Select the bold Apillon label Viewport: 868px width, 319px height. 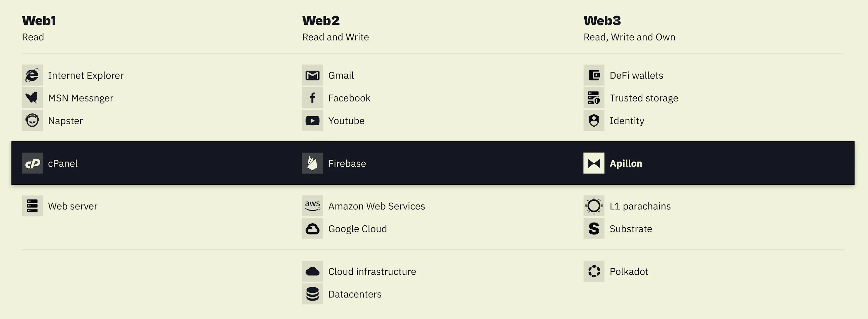tap(626, 164)
